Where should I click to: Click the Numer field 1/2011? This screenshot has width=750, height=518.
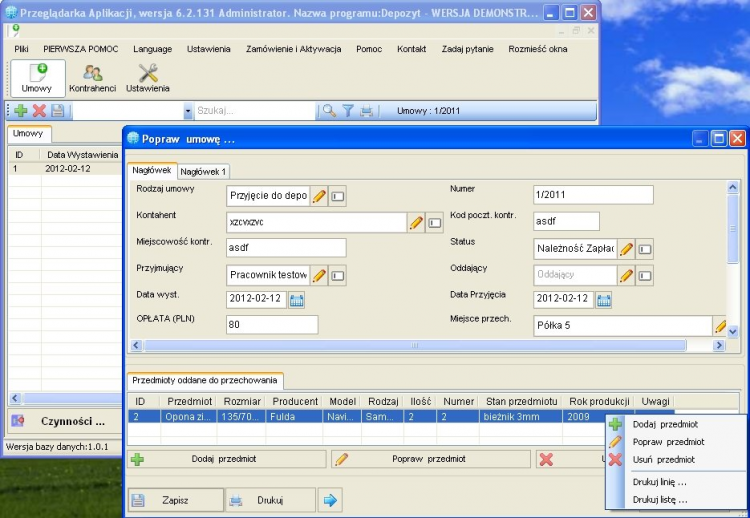coord(593,195)
